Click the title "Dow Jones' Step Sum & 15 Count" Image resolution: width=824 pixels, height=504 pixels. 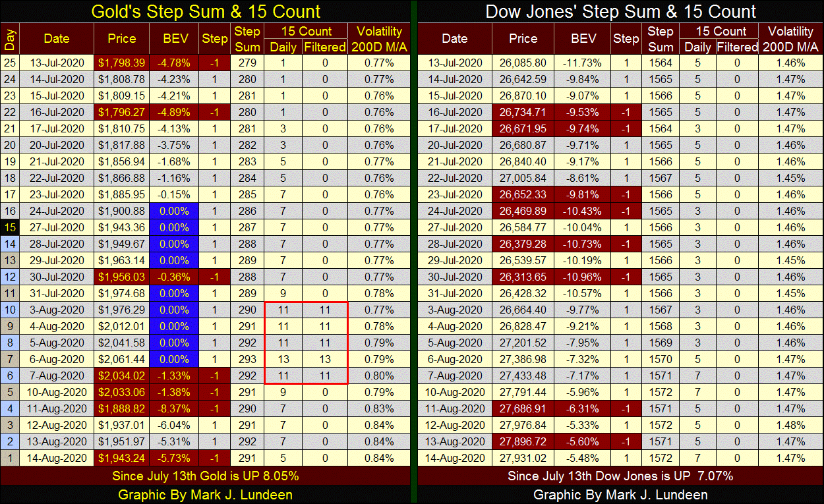click(x=621, y=11)
